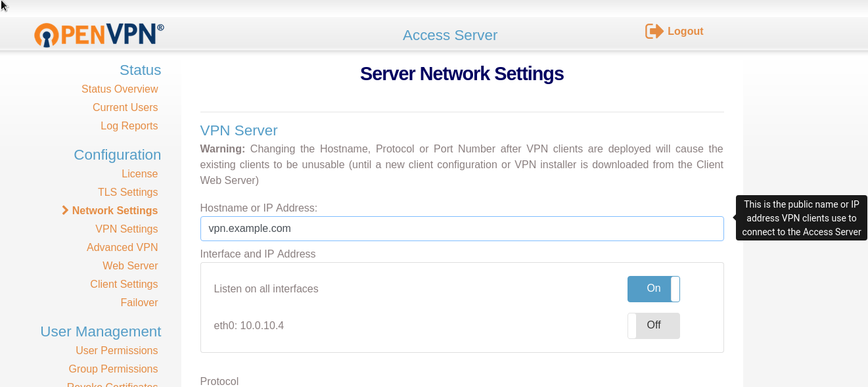The width and height of the screenshot is (868, 387).
Task: Open User Permissions page
Action: [116, 351]
